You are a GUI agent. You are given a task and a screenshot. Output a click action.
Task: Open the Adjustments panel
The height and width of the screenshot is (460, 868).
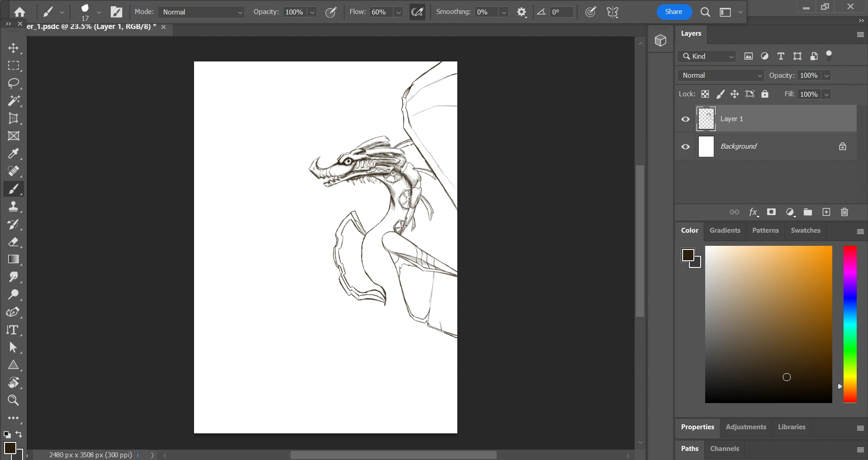point(746,427)
